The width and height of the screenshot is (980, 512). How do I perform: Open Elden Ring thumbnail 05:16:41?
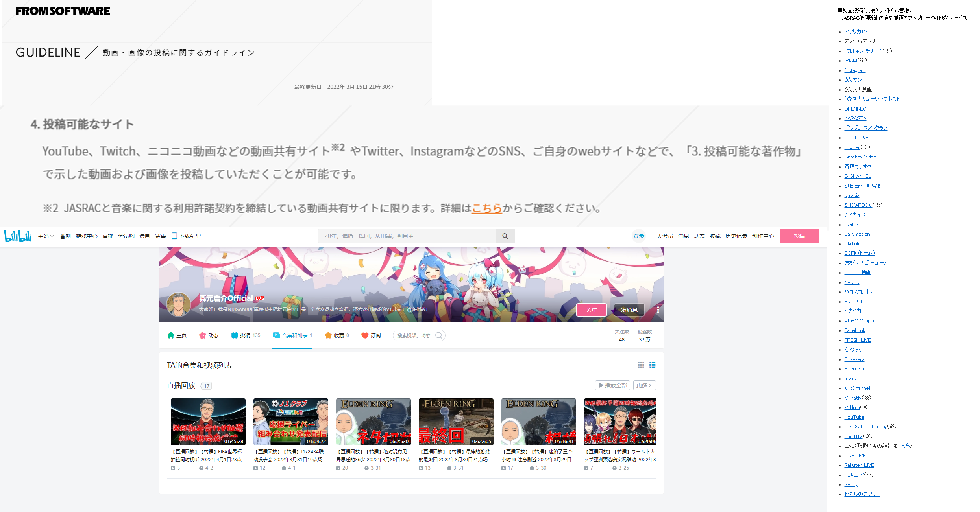point(538,422)
